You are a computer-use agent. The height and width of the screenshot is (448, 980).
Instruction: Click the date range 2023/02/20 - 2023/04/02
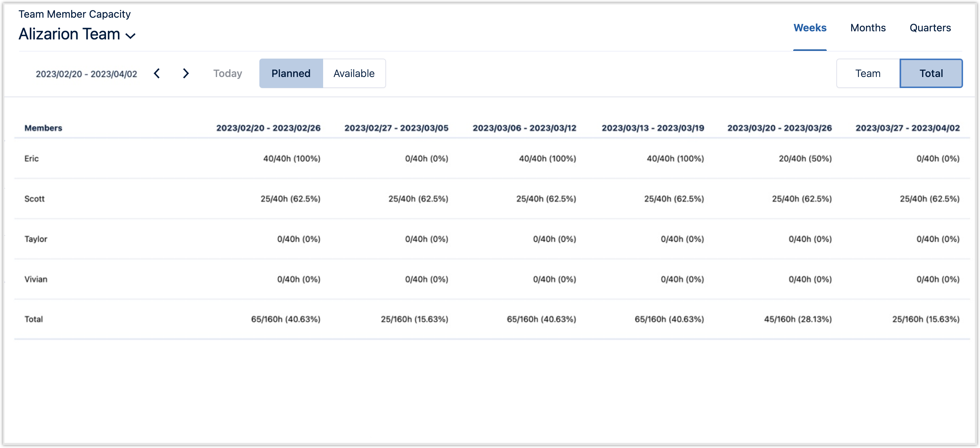[86, 74]
